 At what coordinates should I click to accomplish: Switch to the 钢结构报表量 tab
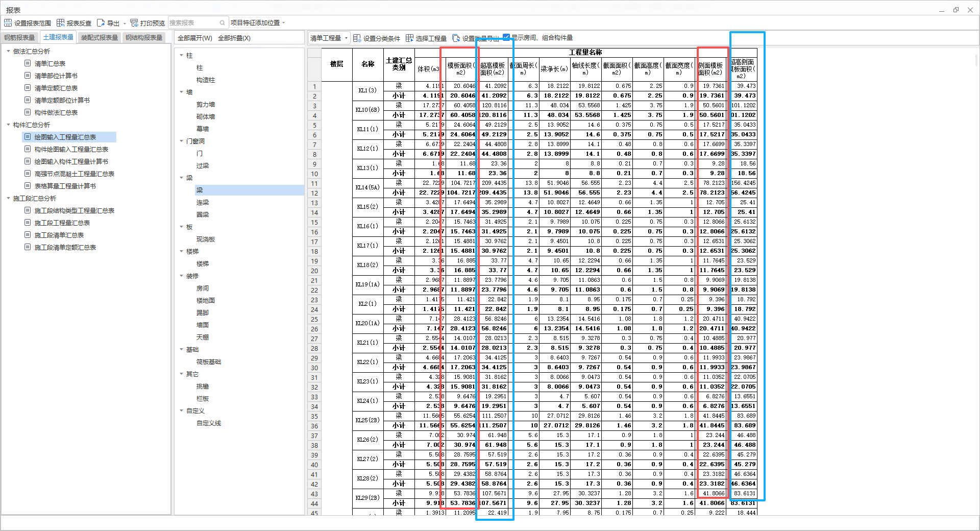pos(144,38)
